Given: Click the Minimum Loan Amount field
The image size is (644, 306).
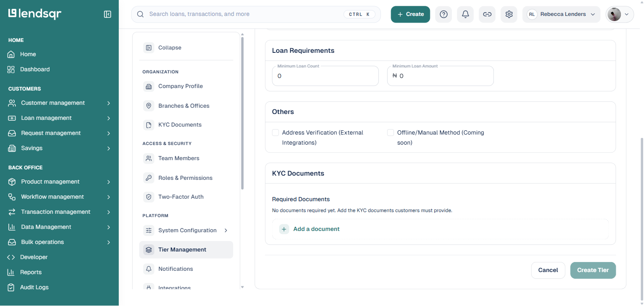Looking at the screenshot, I should pos(440,76).
